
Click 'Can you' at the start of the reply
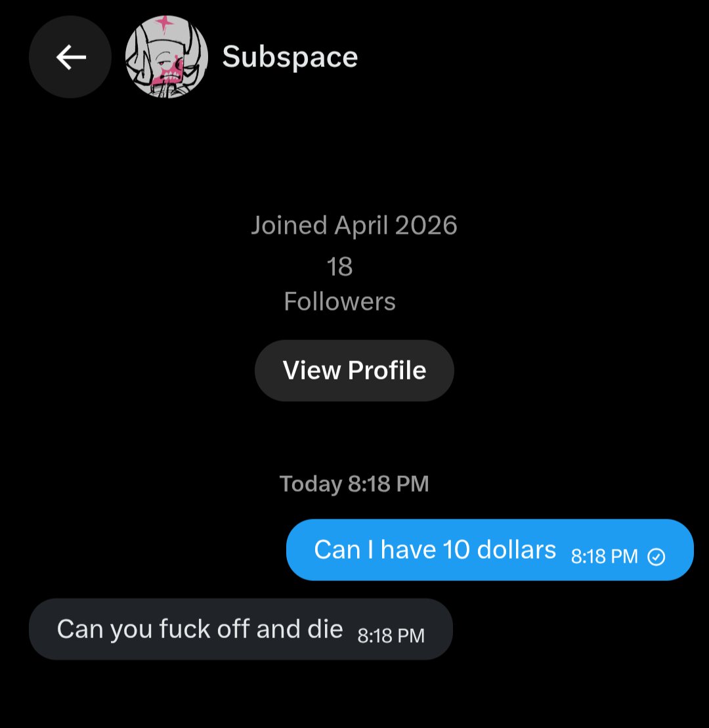pyautogui.click(x=104, y=630)
